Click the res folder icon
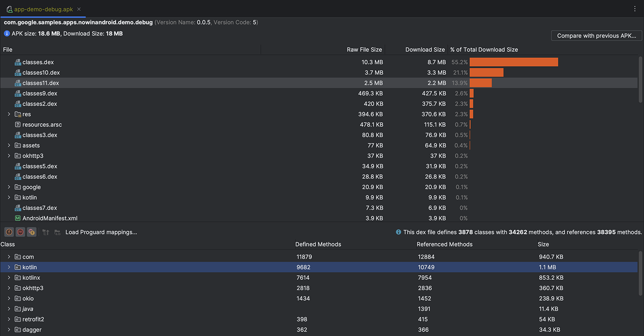Screen dimensions: 644x336 (17, 114)
